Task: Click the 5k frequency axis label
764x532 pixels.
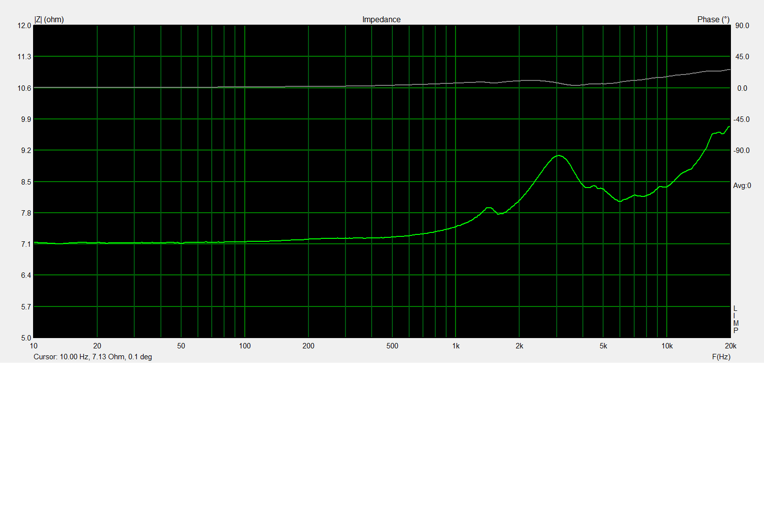Action: pos(603,346)
